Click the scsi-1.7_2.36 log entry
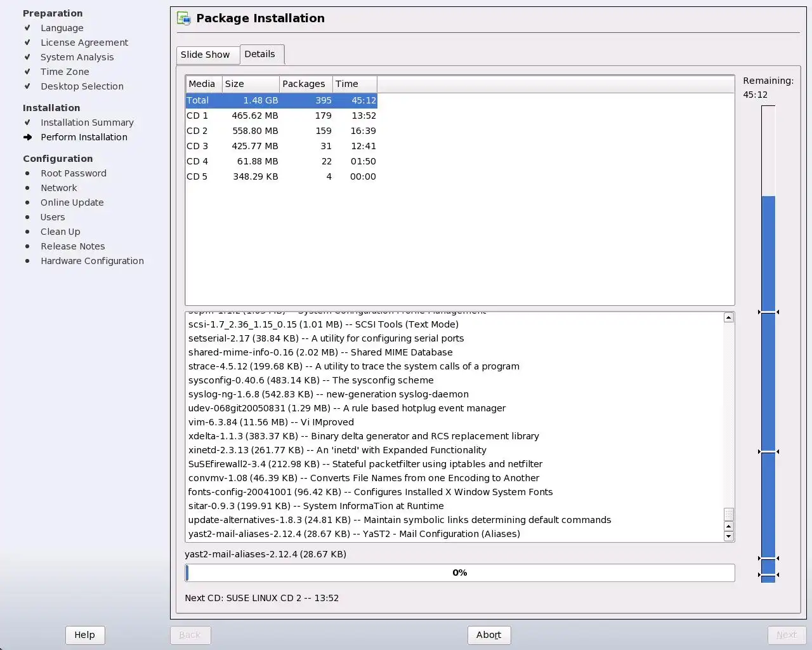The image size is (812, 650). pyautogui.click(x=323, y=324)
